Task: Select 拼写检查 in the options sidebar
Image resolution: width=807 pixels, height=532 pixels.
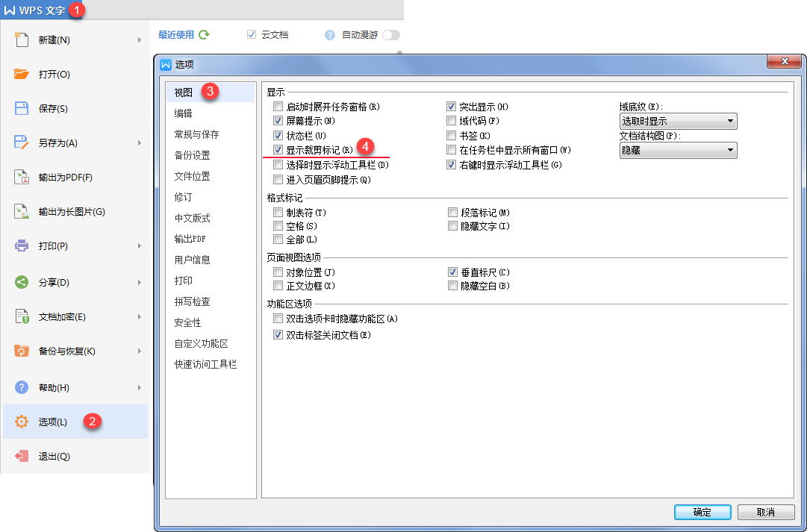Action: 193,301
